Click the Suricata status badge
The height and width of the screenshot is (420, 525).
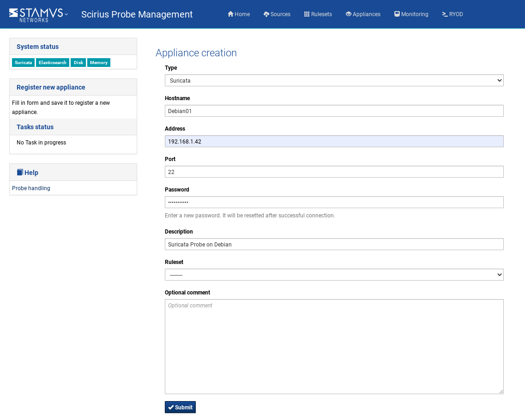(x=23, y=63)
